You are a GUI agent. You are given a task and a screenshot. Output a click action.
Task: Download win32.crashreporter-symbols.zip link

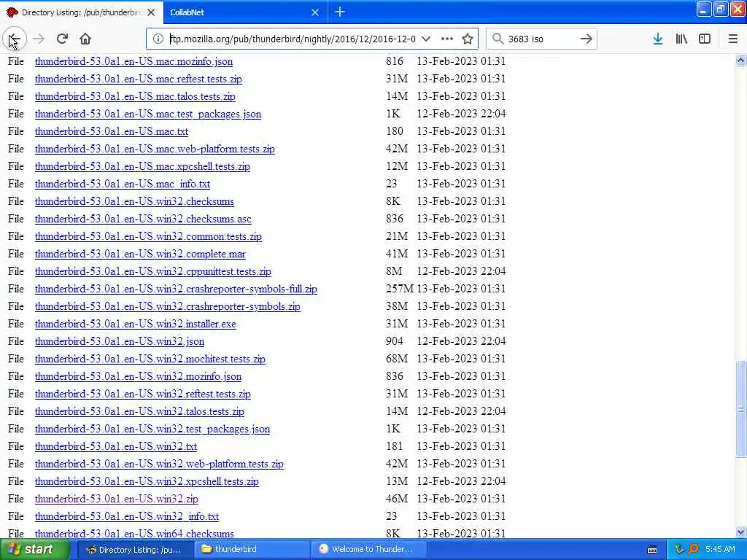[x=168, y=307]
